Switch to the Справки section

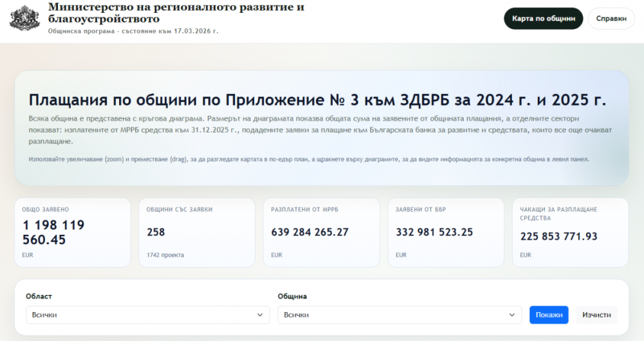point(611,19)
